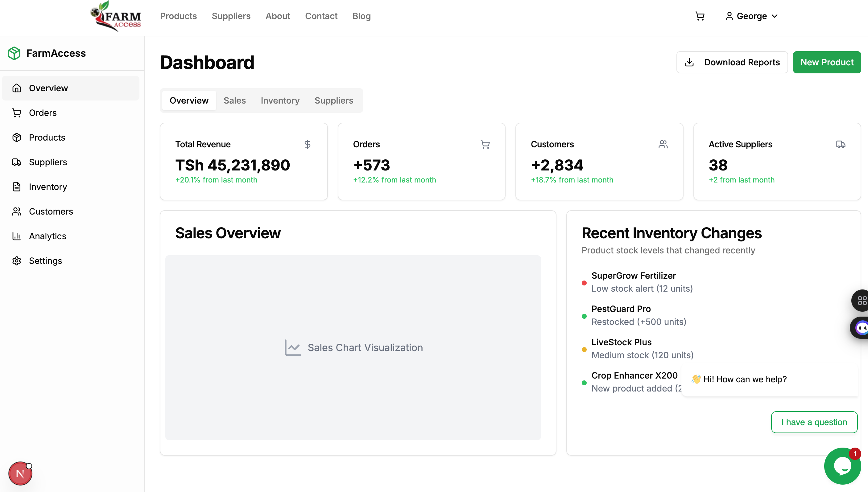The width and height of the screenshot is (868, 492).
Task: Click the Recent Inventory Changes heading
Action: click(x=671, y=233)
